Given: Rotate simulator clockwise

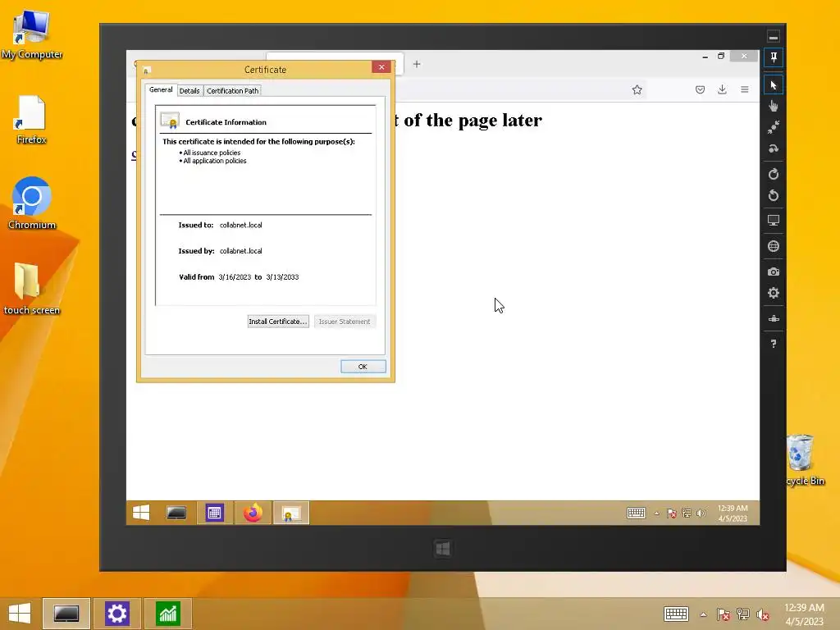Looking at the screenshot, I should 774,174.
